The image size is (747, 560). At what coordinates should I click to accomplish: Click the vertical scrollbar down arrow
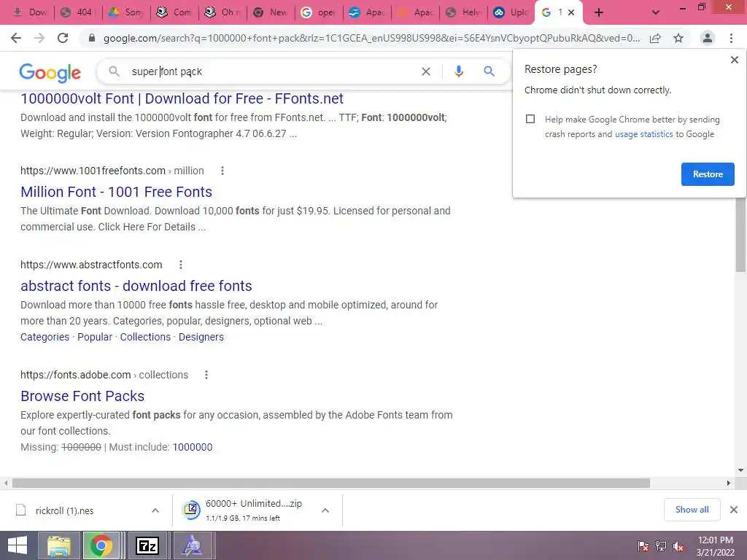click(740, 470)
